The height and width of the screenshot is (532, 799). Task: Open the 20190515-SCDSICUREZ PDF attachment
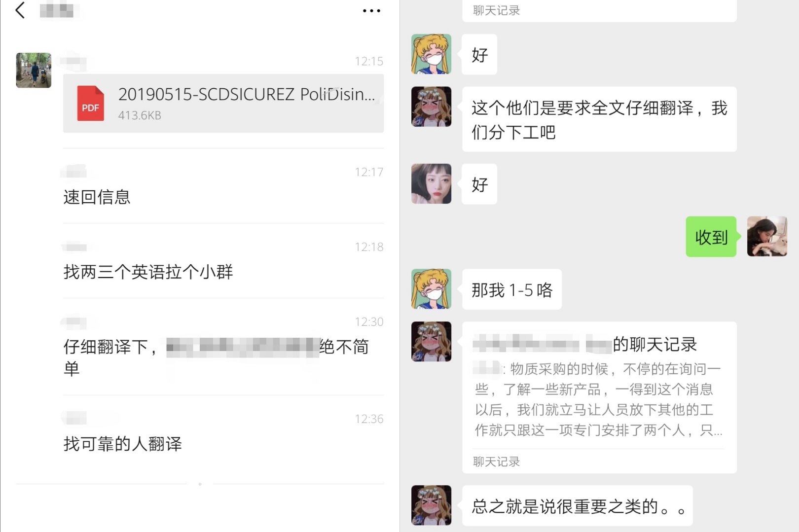tap(223, 103)
